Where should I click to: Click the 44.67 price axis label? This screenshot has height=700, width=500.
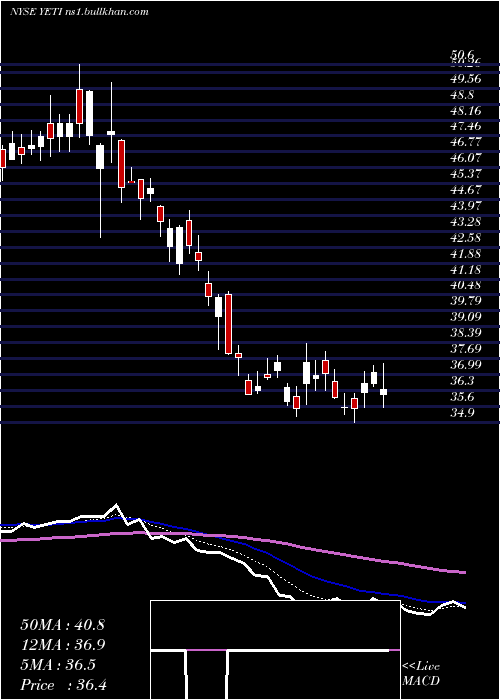point(466,190)
